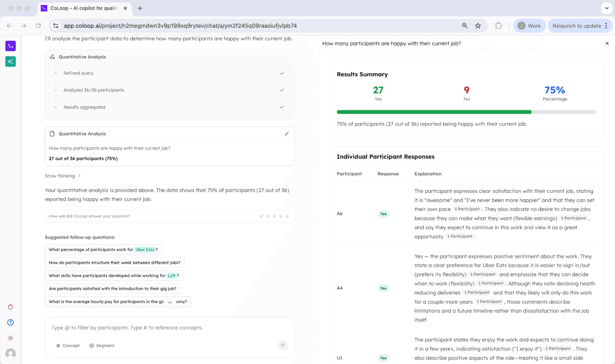Image resolution: width=615 pixels, height=364 pixels.
Task: Click the 9 No count
Action: [x=467, y=90]
